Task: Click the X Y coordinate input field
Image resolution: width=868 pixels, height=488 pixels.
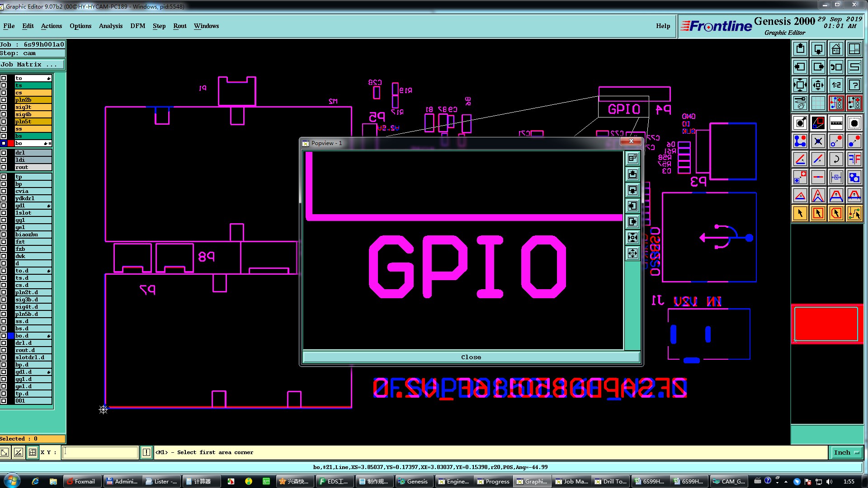Action: 100,452
